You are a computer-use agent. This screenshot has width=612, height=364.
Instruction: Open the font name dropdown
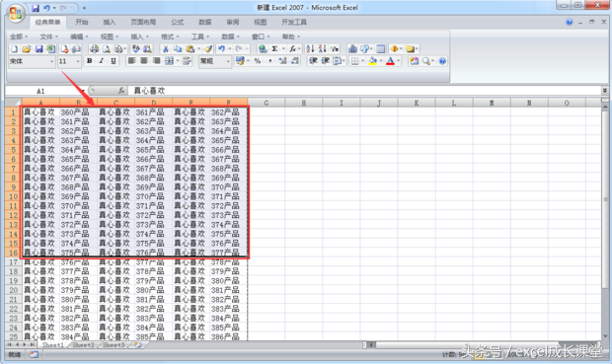[51, 61]
